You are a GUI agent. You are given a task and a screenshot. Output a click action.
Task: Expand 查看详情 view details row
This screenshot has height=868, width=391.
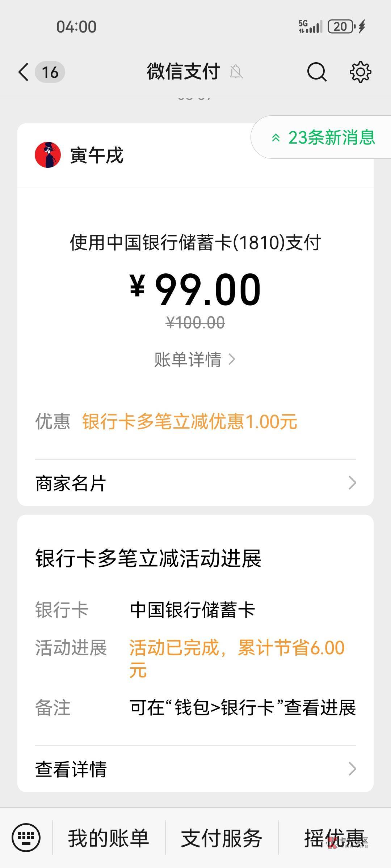(x=195, y=769)
